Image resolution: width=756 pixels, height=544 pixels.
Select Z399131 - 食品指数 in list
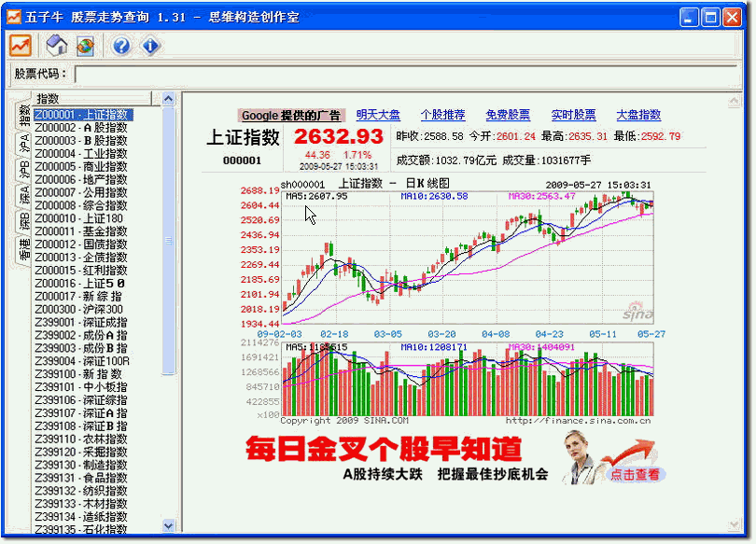81,479
